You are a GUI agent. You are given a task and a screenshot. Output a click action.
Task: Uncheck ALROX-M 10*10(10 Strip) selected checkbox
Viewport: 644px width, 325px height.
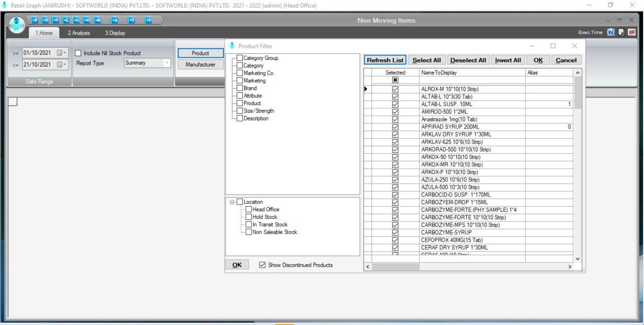click(x=396, y=89)
